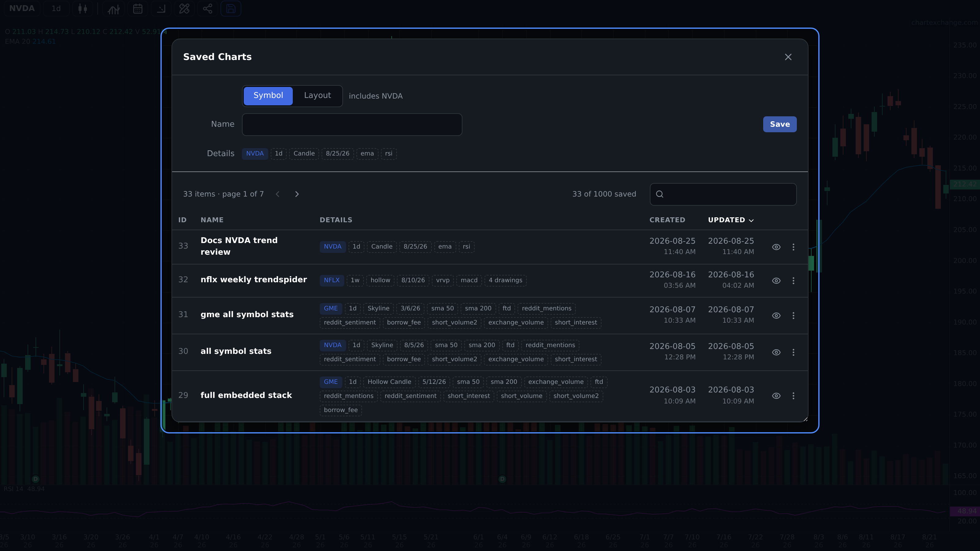Image resolution: width=980 pixels, height=551 pixels.
Task: Close the Saved Charts dialog
Action: 788,57
